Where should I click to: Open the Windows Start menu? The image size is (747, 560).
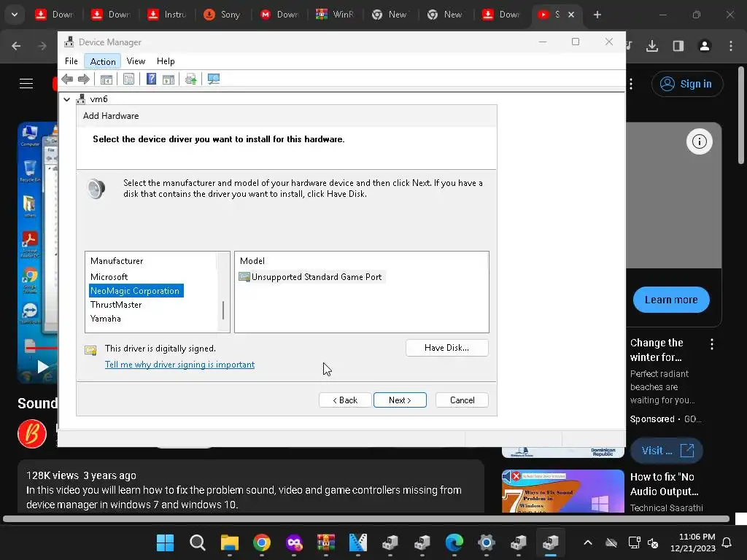click(x=166, y=542)
